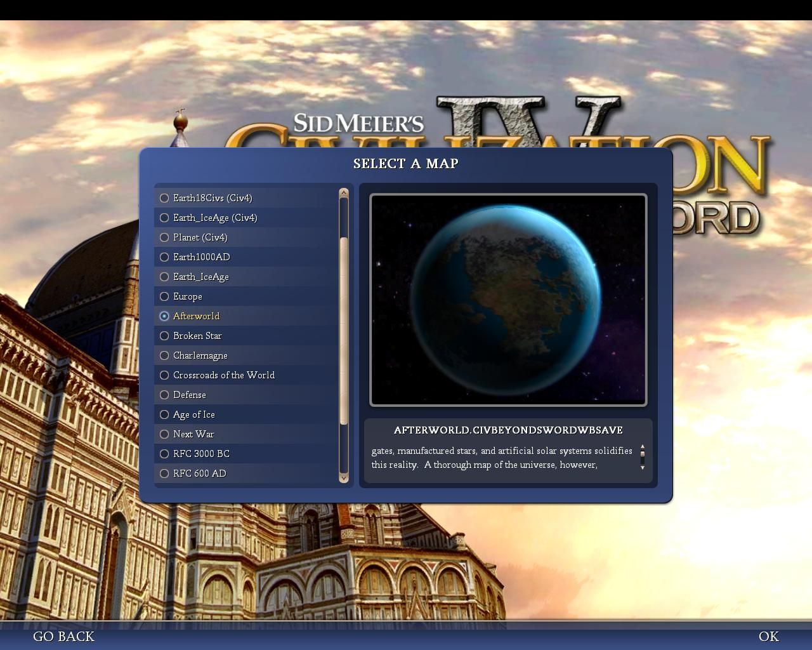Screen dimensions: 812x650
Task: Click the description text scrollbar thumb
Action: pyautogui.click(x=643, y=454)
